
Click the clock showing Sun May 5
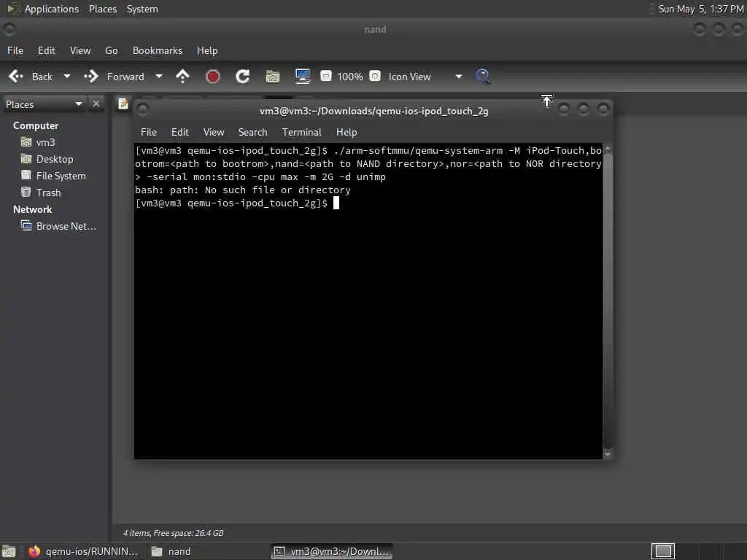point(701,9)
